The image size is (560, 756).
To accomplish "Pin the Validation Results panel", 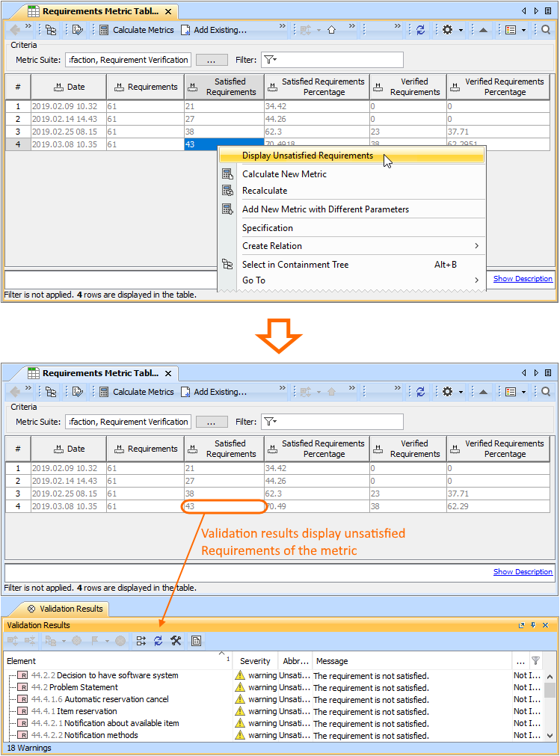I will [x=533, y=625].
